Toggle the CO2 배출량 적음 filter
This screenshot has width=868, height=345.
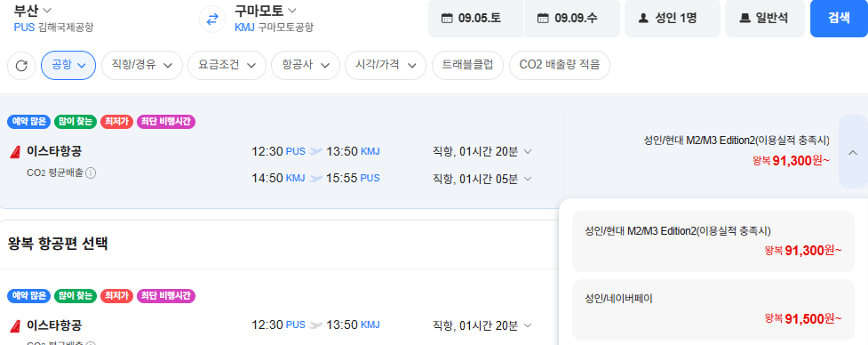point(560,65)
